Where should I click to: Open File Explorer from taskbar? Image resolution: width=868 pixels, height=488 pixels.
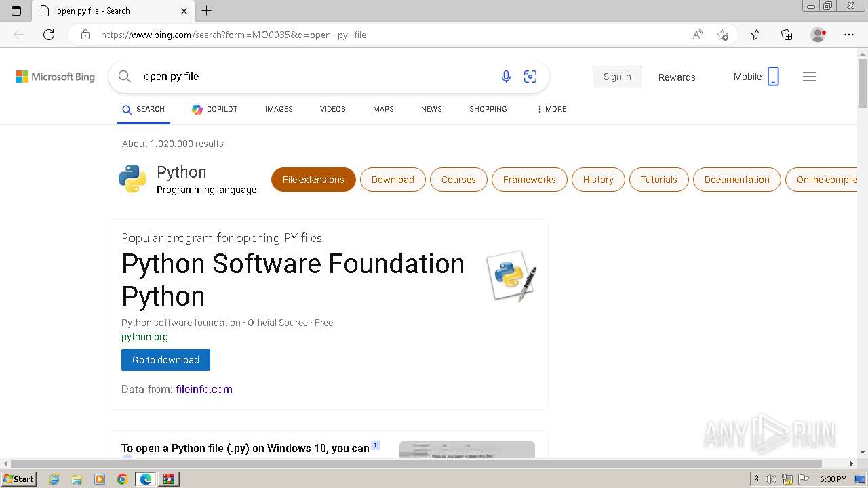[77, 479]
